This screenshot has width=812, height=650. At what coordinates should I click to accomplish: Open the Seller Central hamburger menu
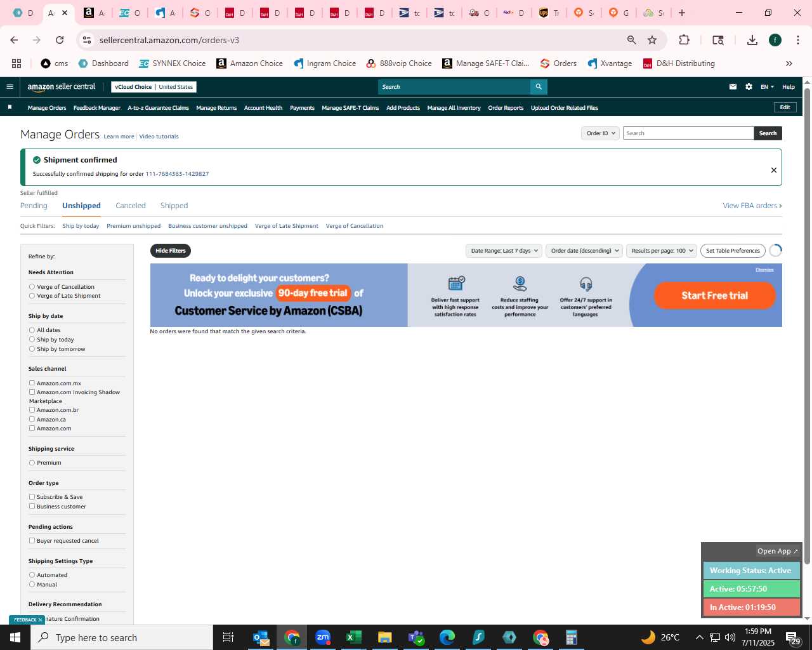10,87
